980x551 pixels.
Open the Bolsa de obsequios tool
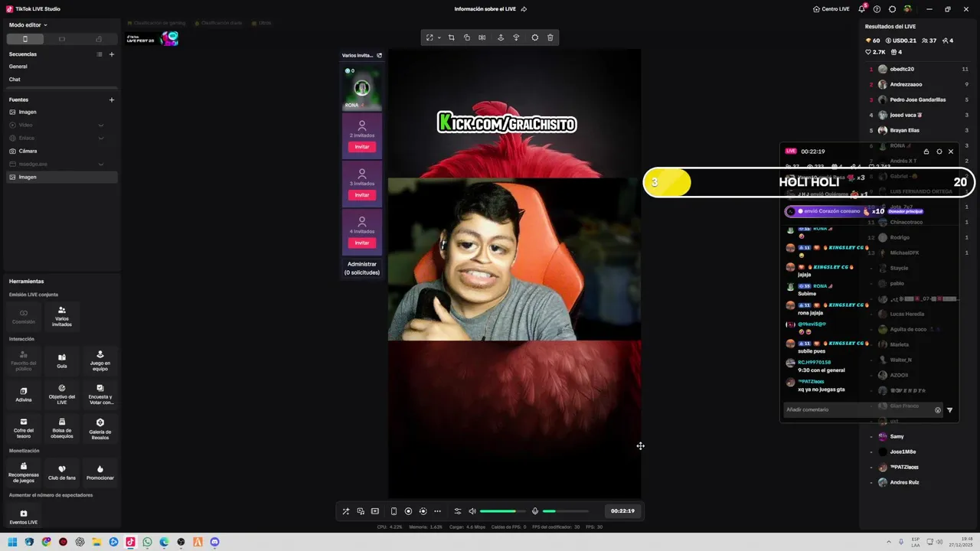point(62,428)
